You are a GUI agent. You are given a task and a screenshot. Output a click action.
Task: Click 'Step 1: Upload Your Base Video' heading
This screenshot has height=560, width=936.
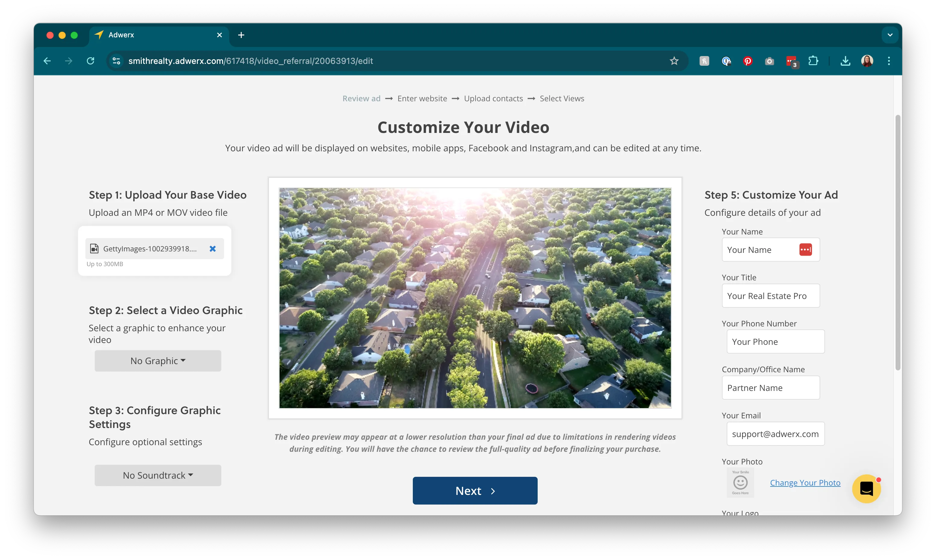(168, 195)
